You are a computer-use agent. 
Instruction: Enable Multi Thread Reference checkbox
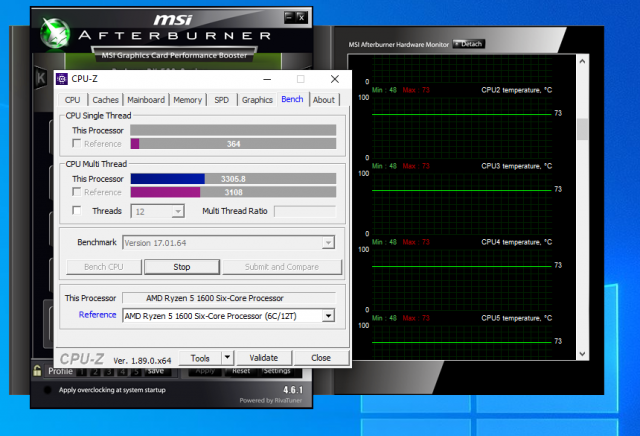(x=77, y=192)
